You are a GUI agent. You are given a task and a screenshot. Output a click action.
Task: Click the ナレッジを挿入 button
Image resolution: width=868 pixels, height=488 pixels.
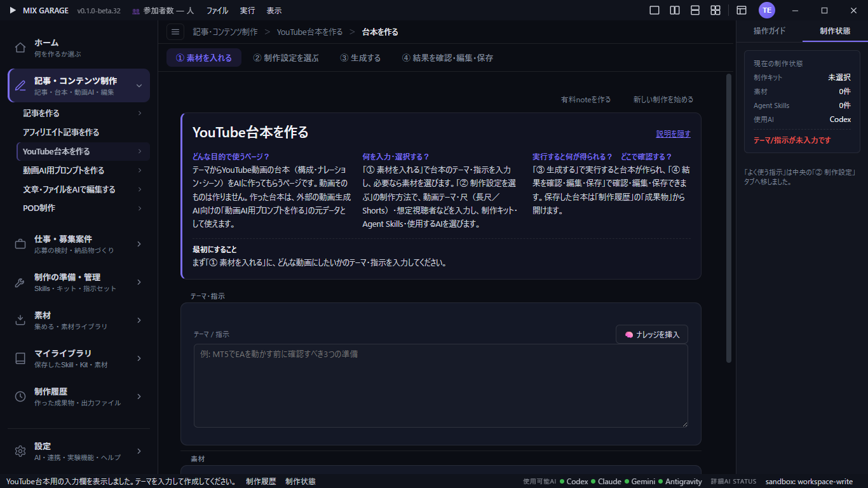tap(652, 334)
